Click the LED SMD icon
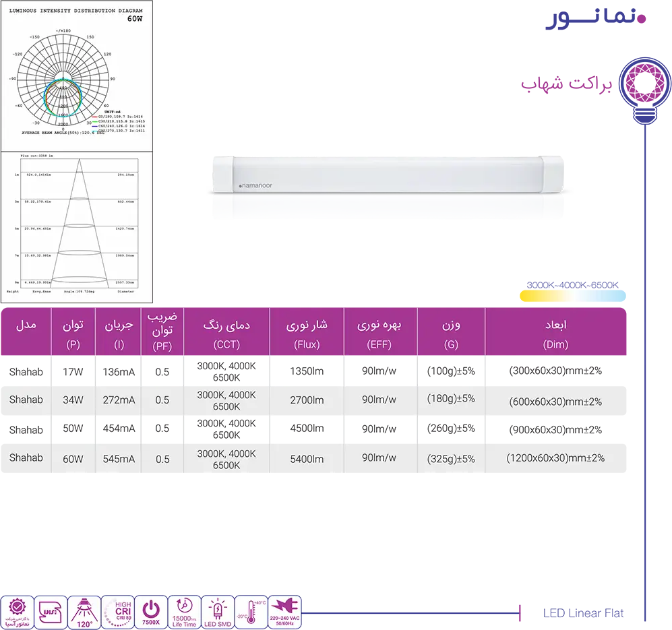Viewport: 672px width, 630px height. click(x=218, y=612)
